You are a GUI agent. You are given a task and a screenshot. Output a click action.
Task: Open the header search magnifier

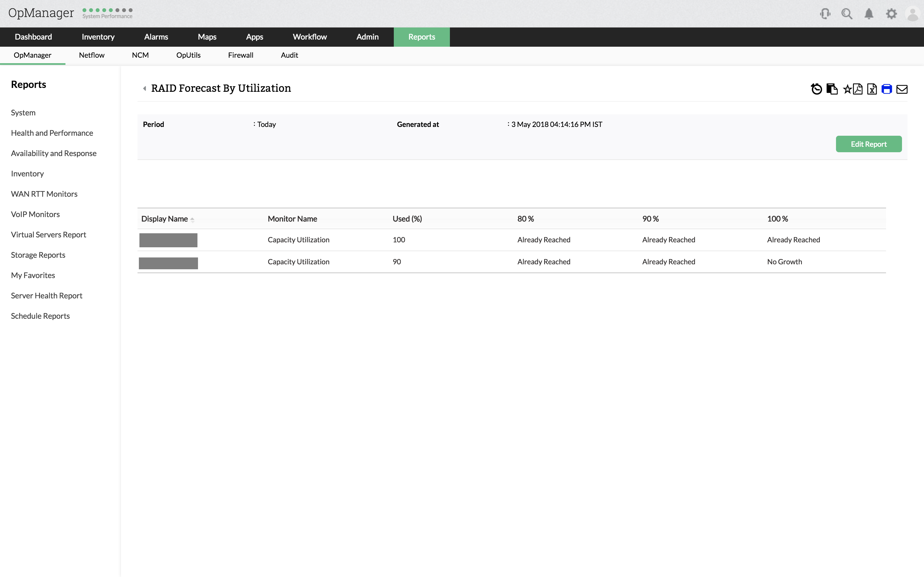(846, 14)
